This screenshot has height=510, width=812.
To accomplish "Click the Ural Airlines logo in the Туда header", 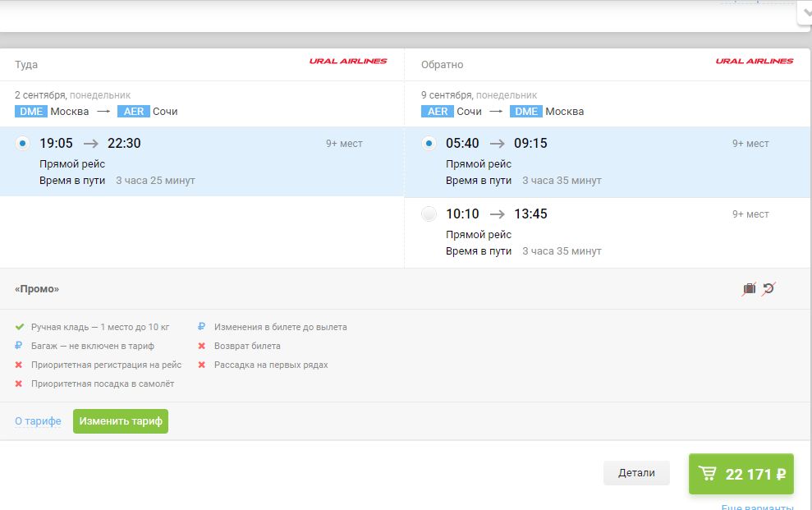I will 348,62.
